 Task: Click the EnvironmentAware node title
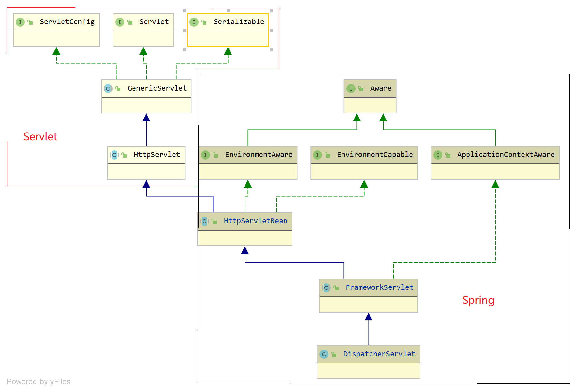coord(259,155)
